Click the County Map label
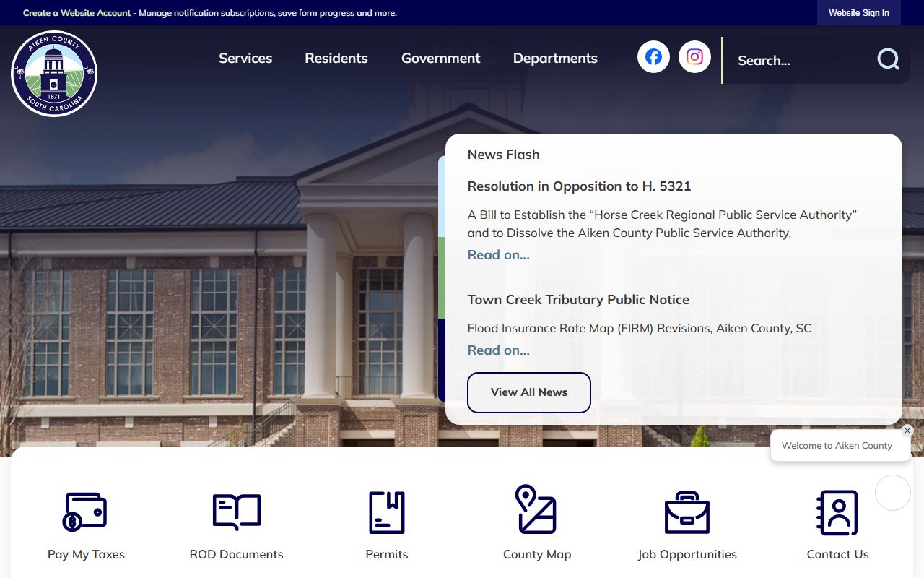 pos(537,554)
